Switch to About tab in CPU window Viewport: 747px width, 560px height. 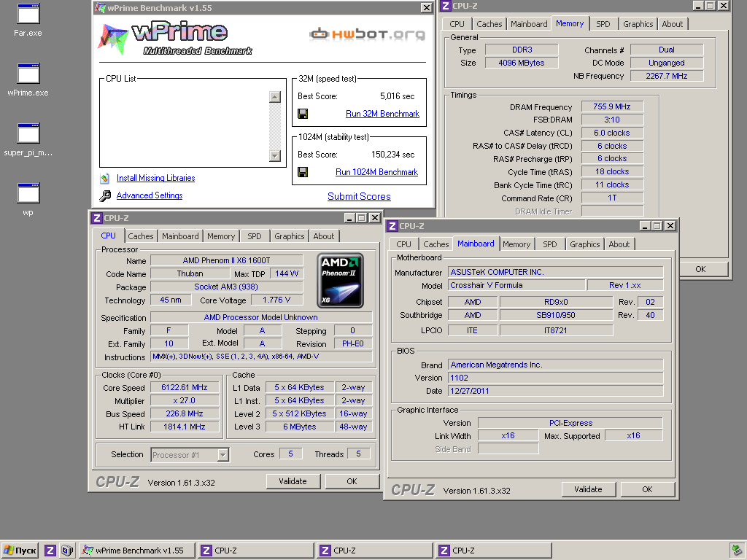click(x=323, y=236)
